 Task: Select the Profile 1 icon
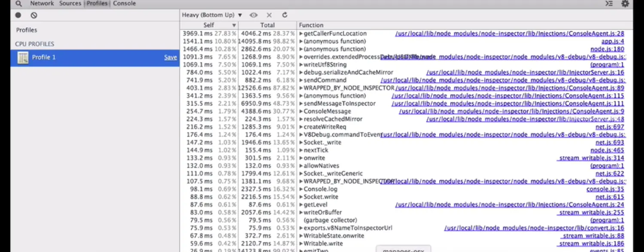tap(23, 57)
